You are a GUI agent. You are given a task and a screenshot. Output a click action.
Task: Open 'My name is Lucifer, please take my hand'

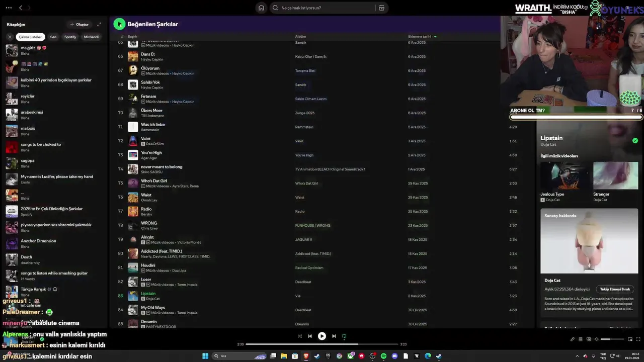[x=54, y=179]
